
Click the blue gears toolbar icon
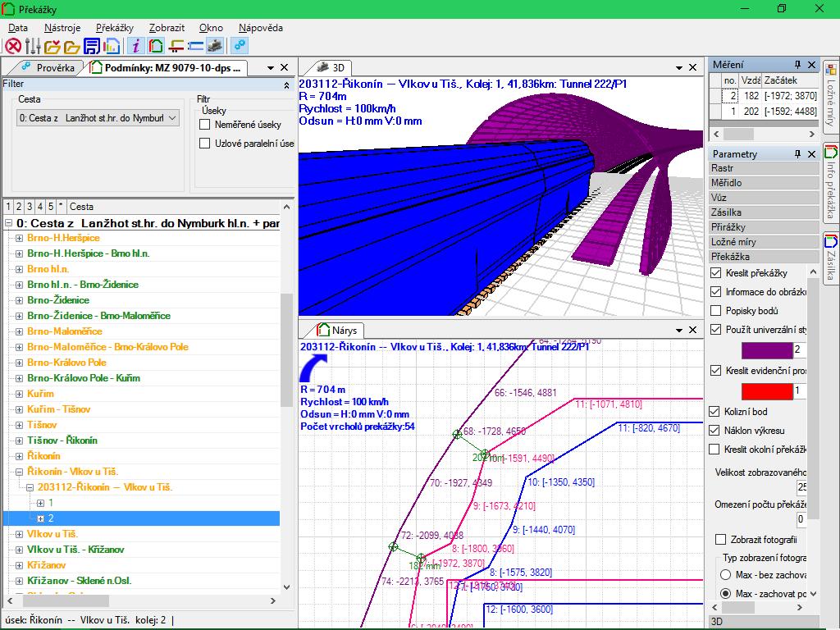[240, 47]
